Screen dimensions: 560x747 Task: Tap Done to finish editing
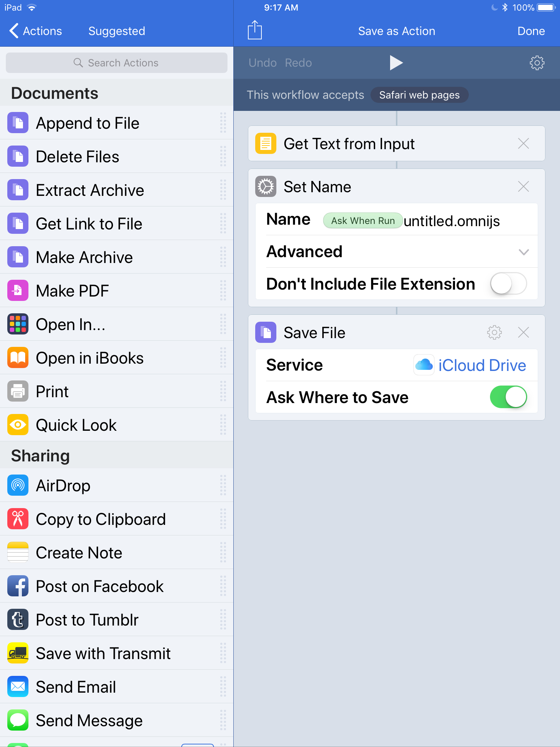click(531, 31)
